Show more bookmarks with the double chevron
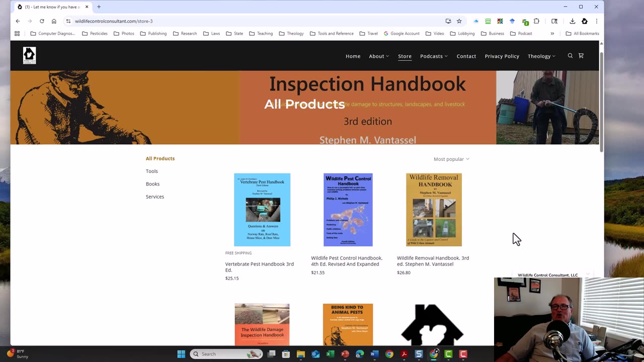This screenshot has height=362, width=644. (552, 34)
